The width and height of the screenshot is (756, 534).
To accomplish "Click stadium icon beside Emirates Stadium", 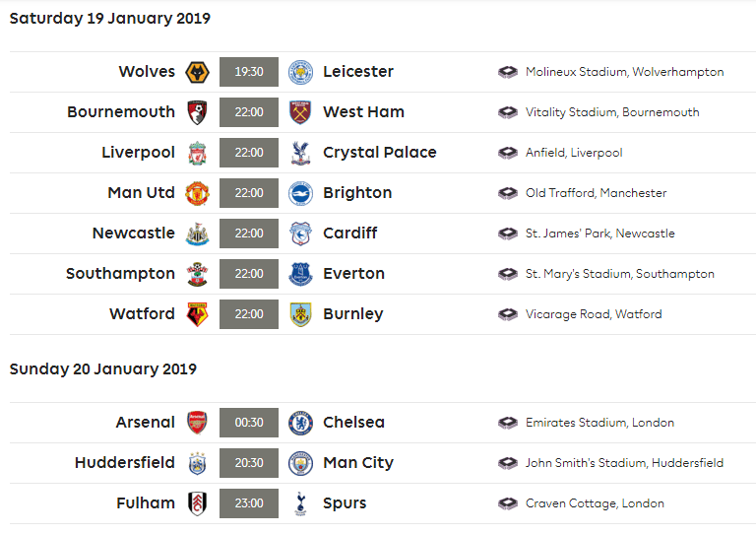I will pos(508,423).
